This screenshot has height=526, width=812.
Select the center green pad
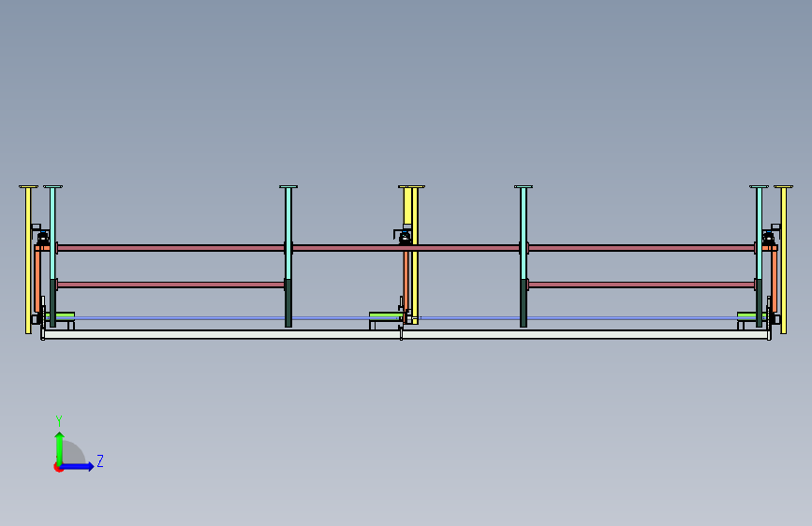386,315
